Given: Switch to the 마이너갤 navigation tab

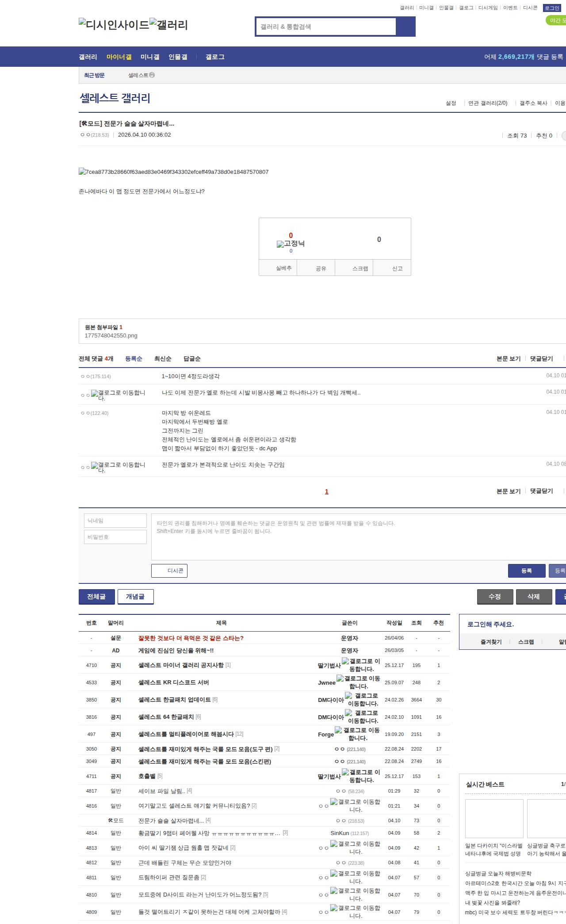Looking at the screenshot, I should pos(119,57).
